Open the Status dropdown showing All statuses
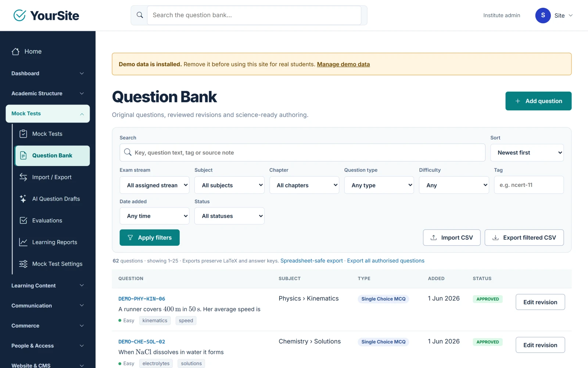Image resolution: width=588 pixels, height=368 pixels. click(229, 216)
